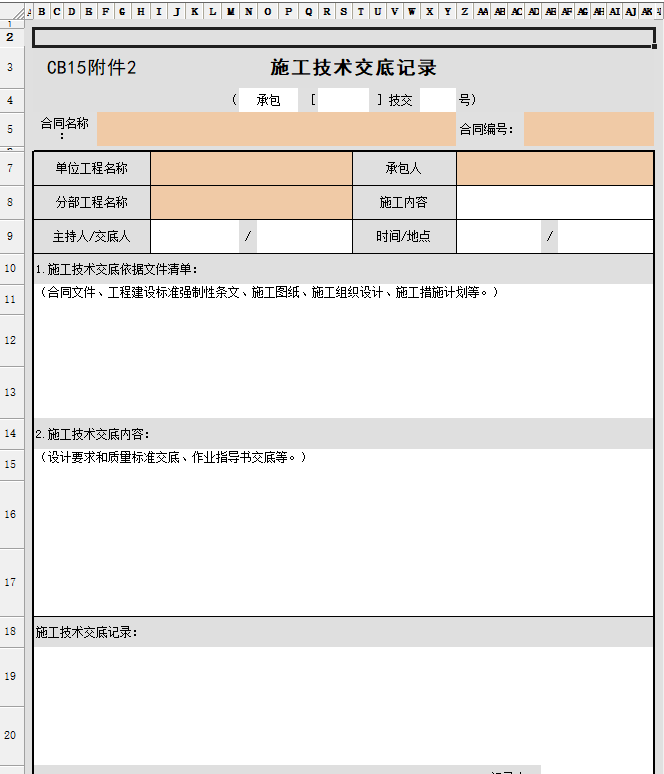
Task: Select row 10 header
Action: coord(10,268)
